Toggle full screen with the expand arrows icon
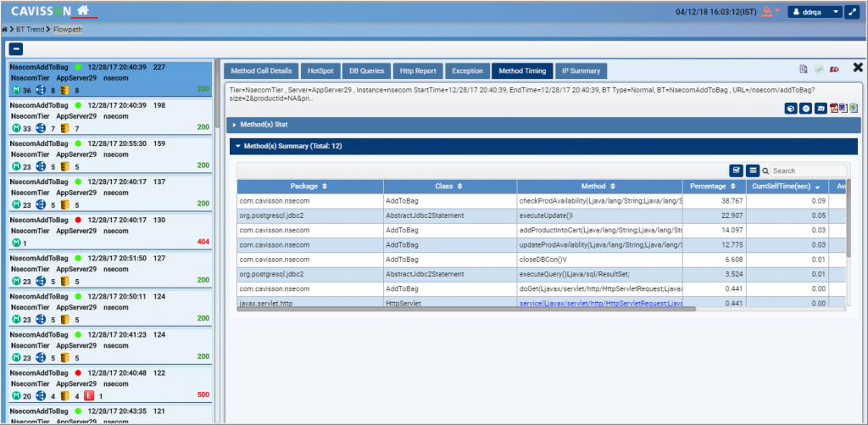 tap(851, 12)
